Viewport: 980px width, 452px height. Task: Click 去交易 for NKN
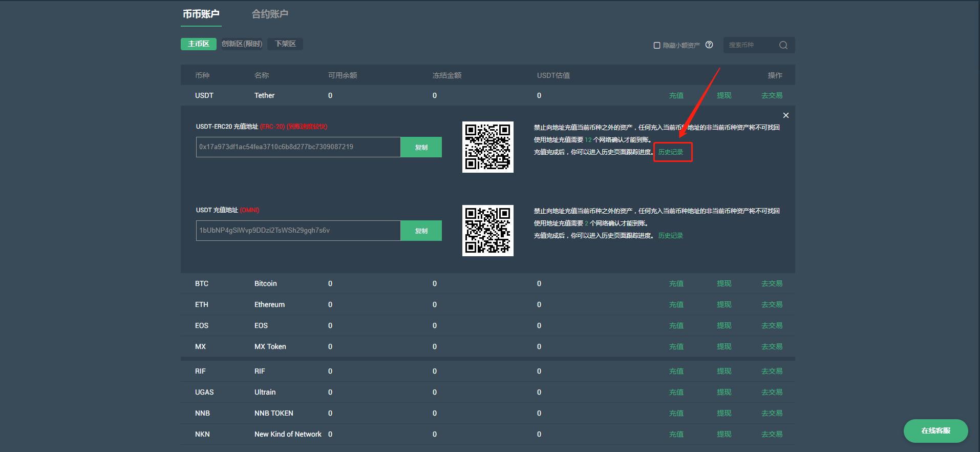[x=772, y=434]
